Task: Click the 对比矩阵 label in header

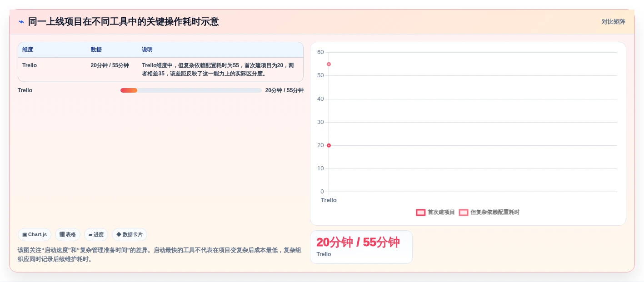Action: click(613, 22)
